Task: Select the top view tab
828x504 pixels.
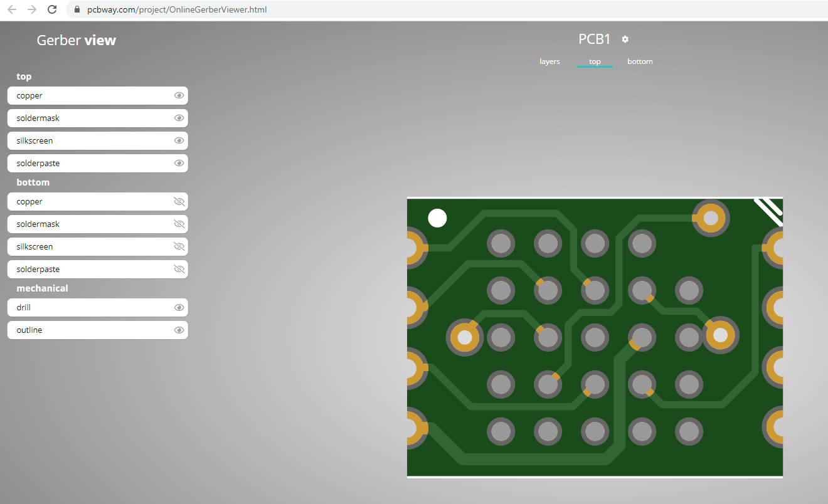Action: (x=595, y=61)
